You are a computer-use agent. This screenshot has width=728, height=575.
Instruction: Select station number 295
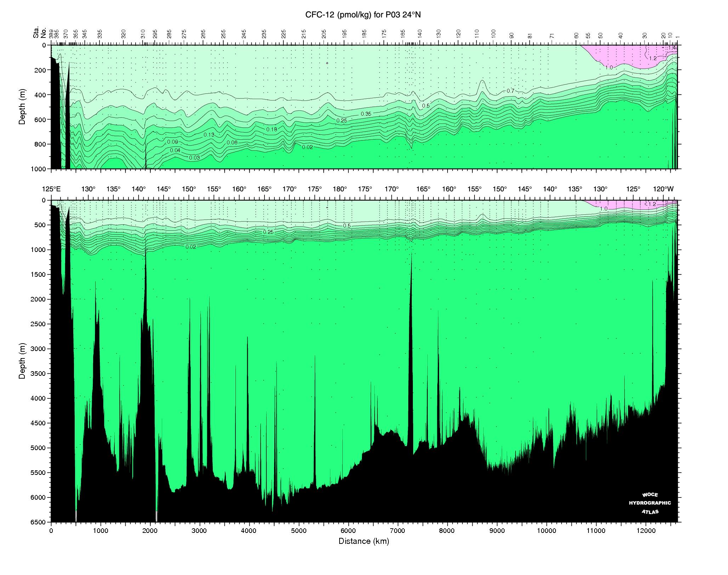(155, 34)
